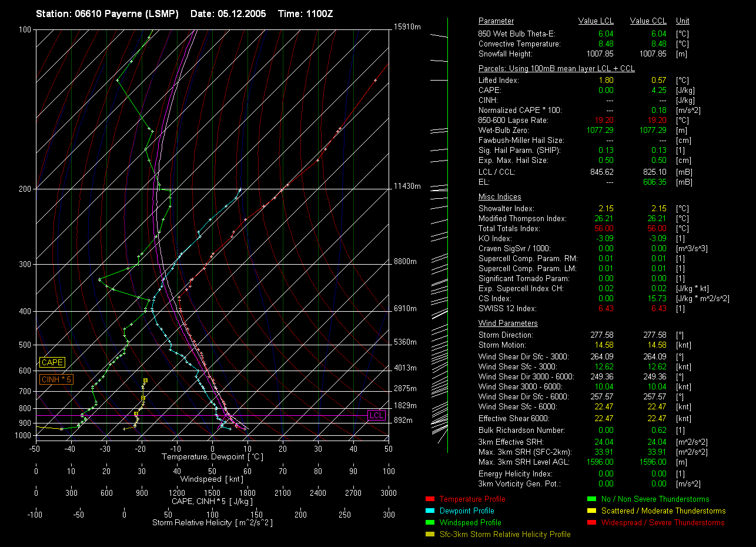Select the magenta LCL marker label
This screenshot has height=547, width=756.
pos(376,416)
